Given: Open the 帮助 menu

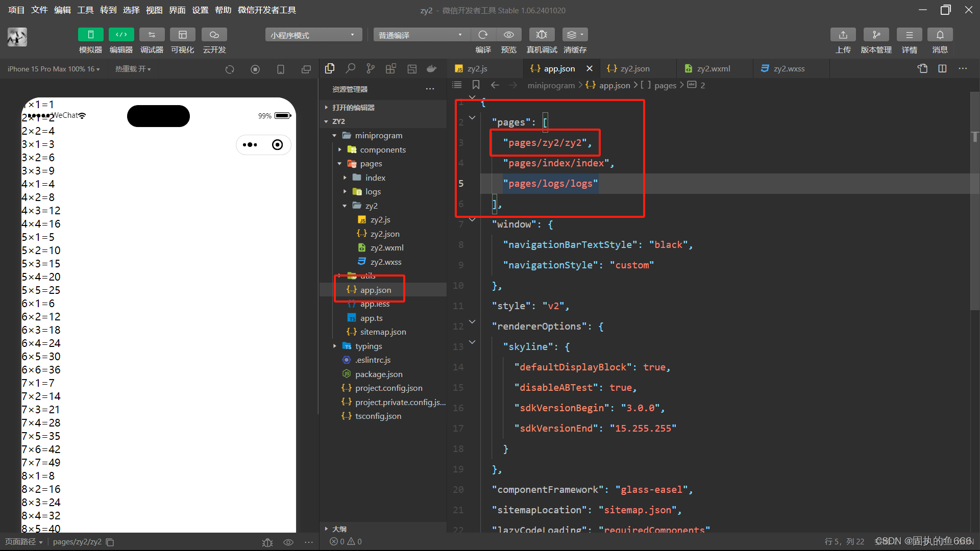Looking at the screenshot, I should tap(223, 10).
